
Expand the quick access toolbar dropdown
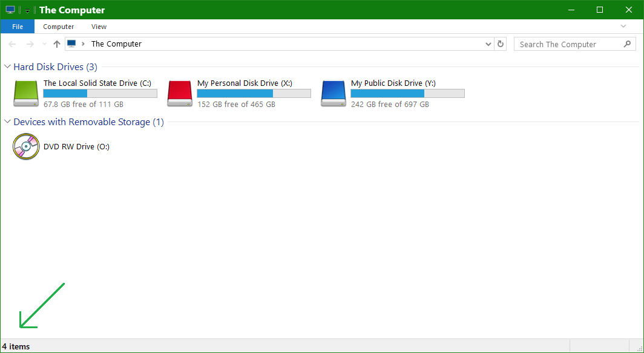(x=27, y=10)
